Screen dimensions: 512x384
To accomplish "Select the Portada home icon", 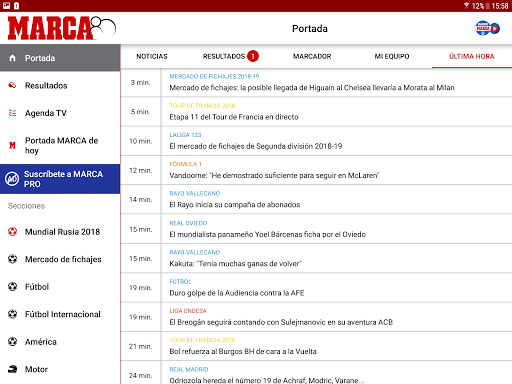I will click(x=13, y=58).
